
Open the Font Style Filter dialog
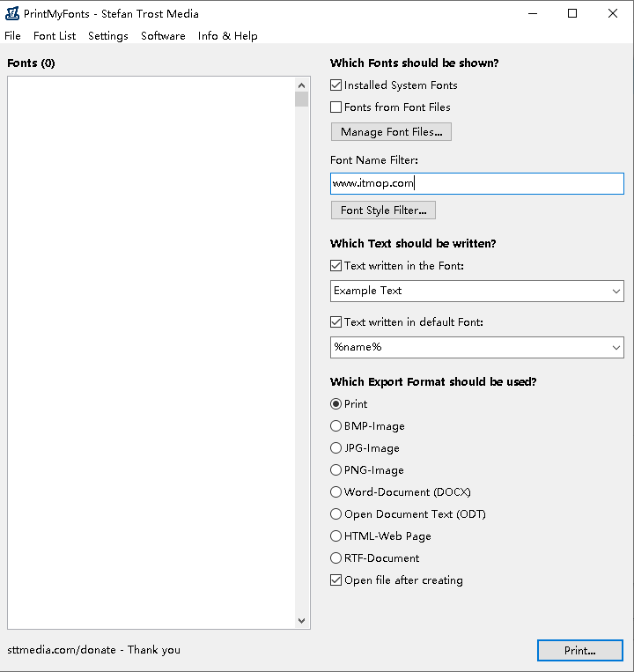click(x=383, y=210)
